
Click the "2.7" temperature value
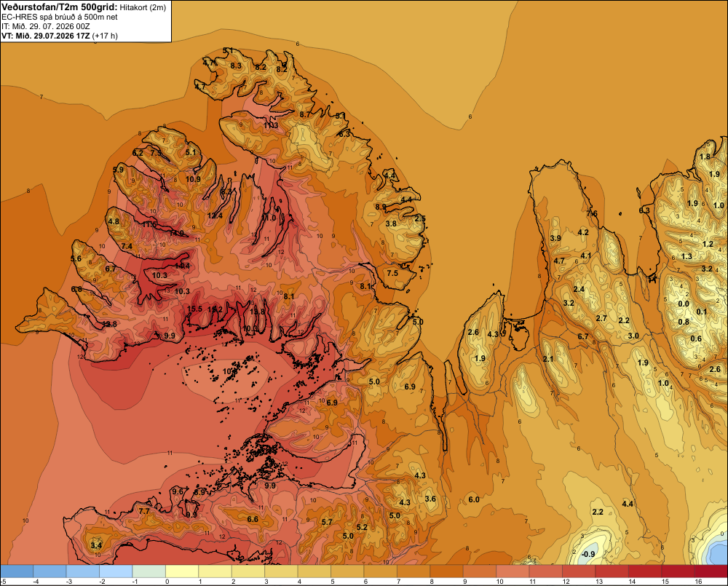coord(601,318)
